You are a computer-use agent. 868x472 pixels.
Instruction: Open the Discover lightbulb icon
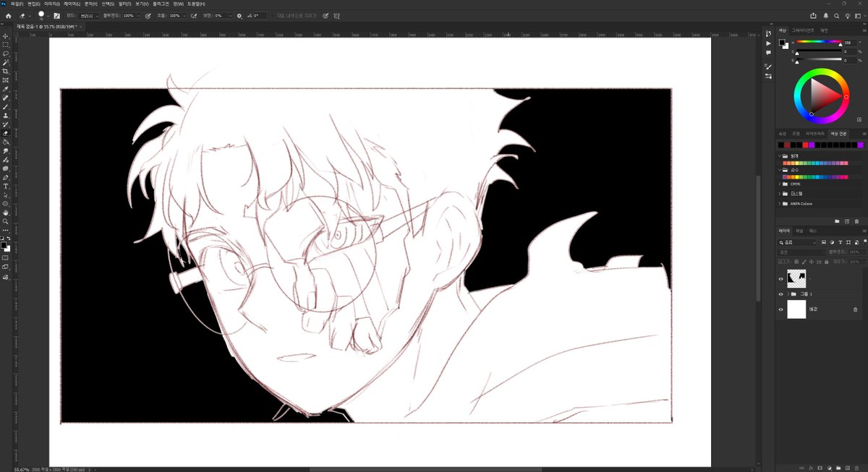click(x=849, y=15)
